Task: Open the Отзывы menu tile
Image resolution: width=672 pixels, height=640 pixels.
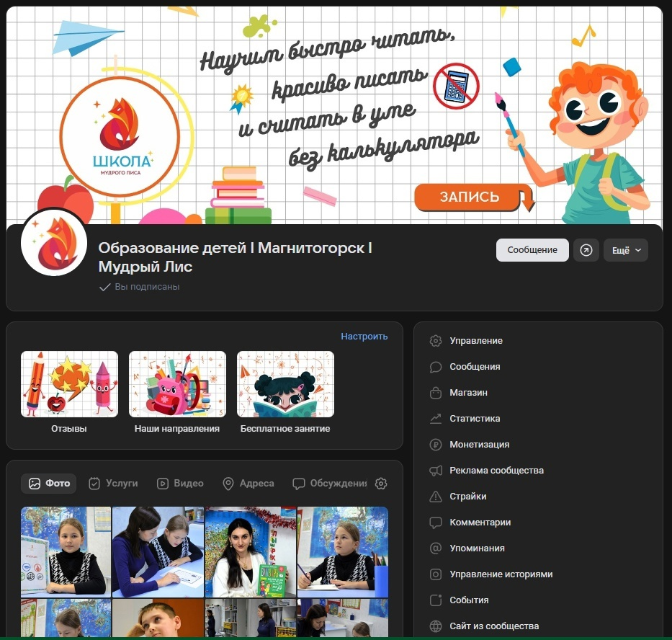Action: click(x=69, y=392)
